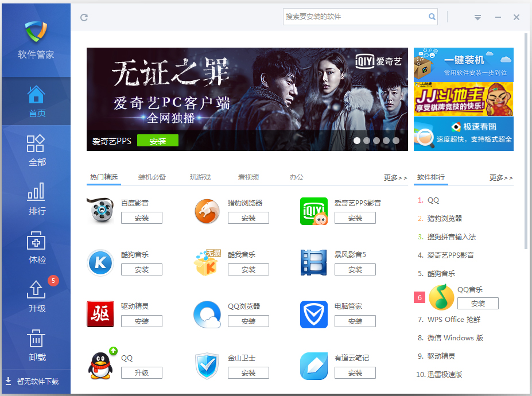The height and width of the screenshot is (396, 532).
Task: Open 排行 ranking in sidebar
Action: tap(36, 199)
